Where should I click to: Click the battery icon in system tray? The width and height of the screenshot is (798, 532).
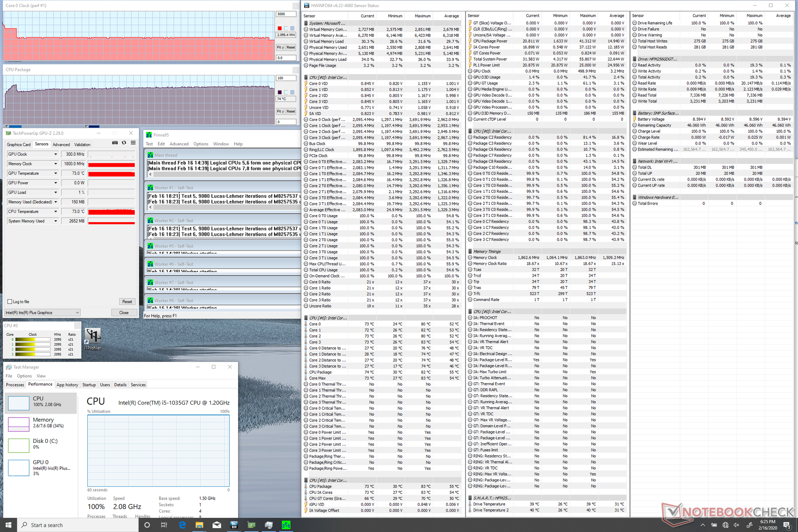(714, 525)
